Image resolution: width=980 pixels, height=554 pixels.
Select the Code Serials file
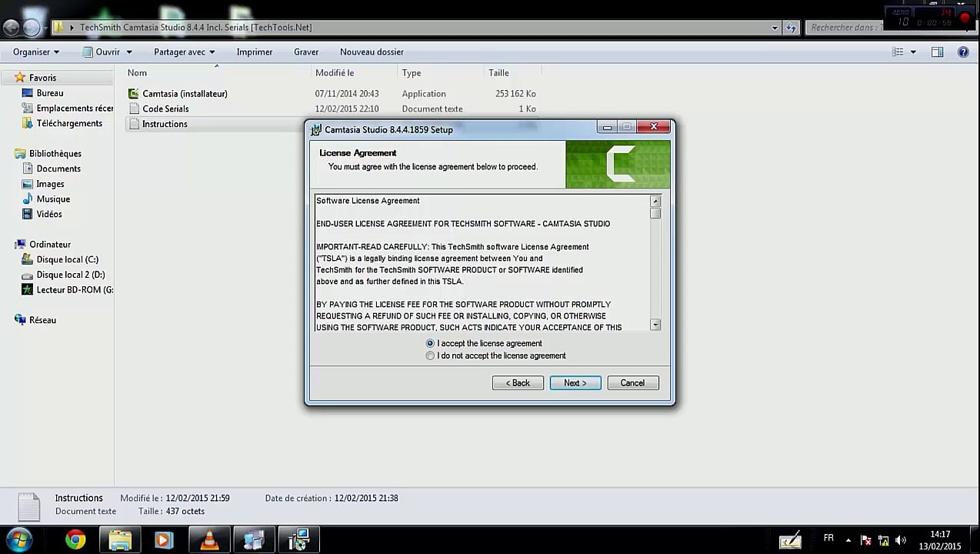(x=165, y=108)
